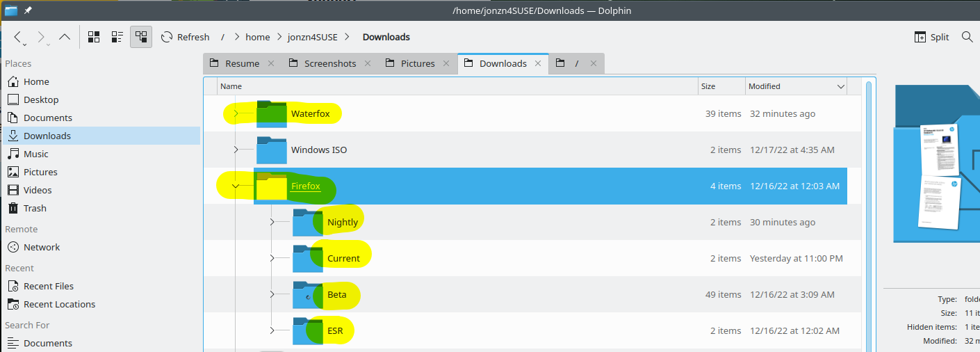980x352 pixels.
Task: Close the Downloads tab
Action: [539, 63]
